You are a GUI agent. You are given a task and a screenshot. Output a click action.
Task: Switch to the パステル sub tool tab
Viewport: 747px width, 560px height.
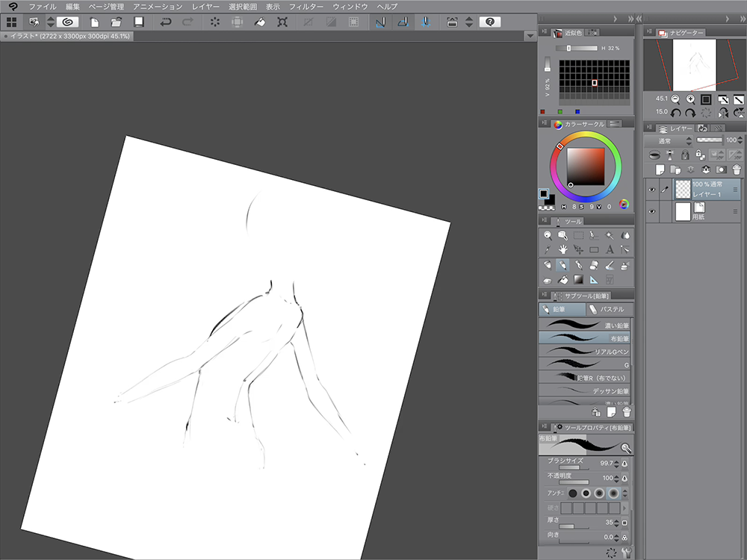tap(610, 309)
